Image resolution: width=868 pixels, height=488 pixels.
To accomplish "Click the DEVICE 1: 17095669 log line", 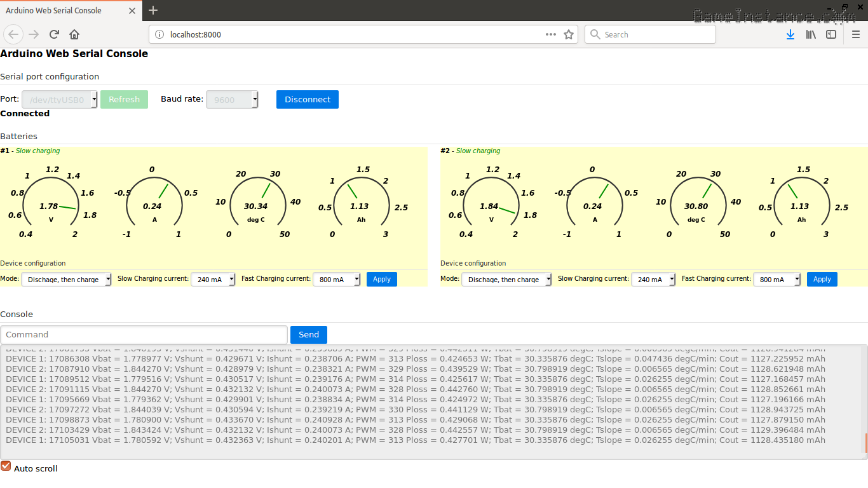I will tap(416, 400).
